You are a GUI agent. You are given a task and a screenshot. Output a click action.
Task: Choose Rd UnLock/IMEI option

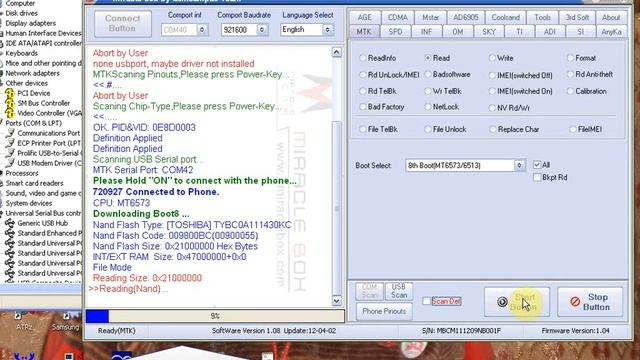[362, 75]
